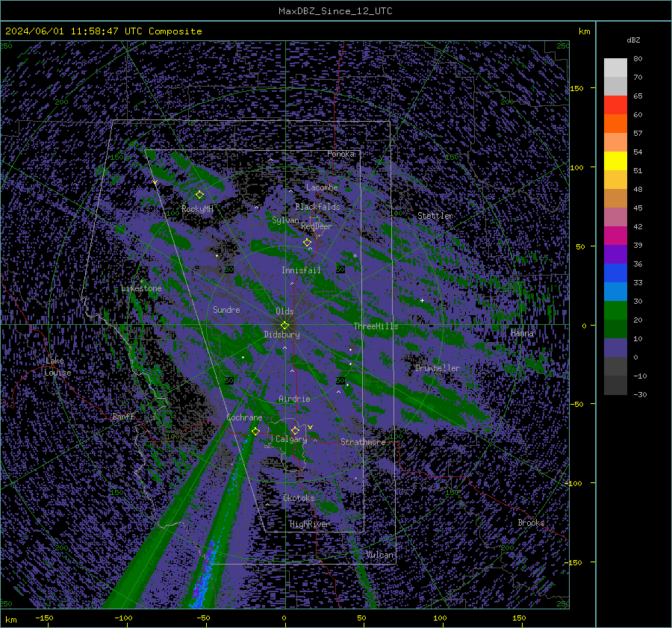
Task: Click the Lake Louise label
Action: tap(57, 367)
